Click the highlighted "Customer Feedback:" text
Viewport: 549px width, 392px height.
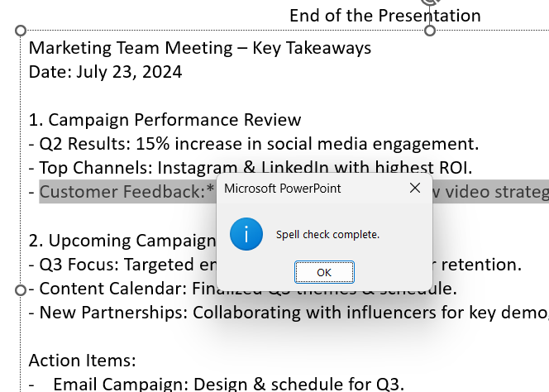tap(122, 193)
